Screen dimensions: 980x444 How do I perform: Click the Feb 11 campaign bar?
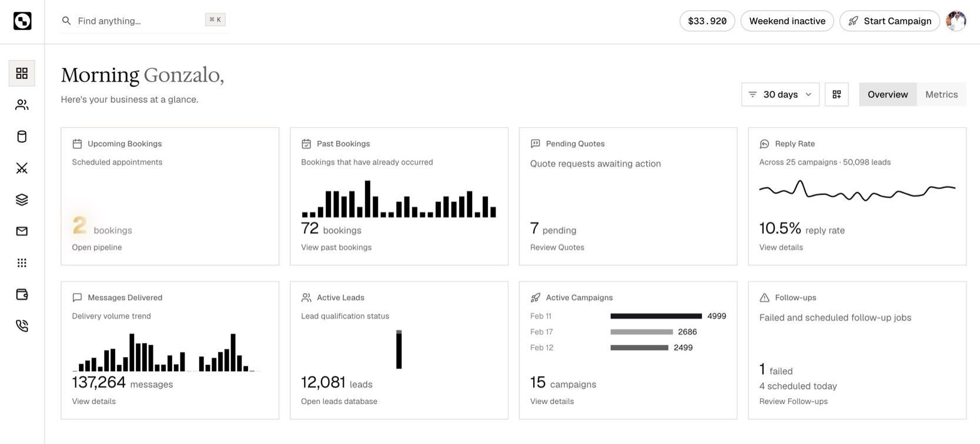(656, 316)
